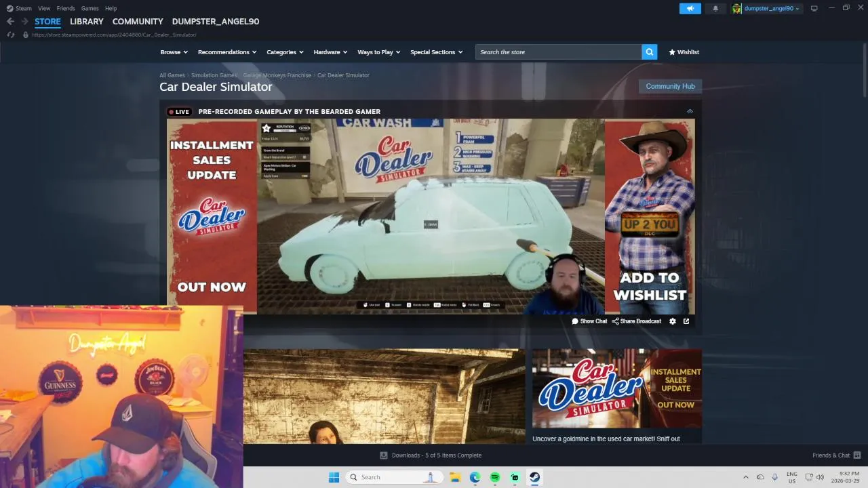
Task: Click All Games breadcrumb link
Action: click(172, 75)
